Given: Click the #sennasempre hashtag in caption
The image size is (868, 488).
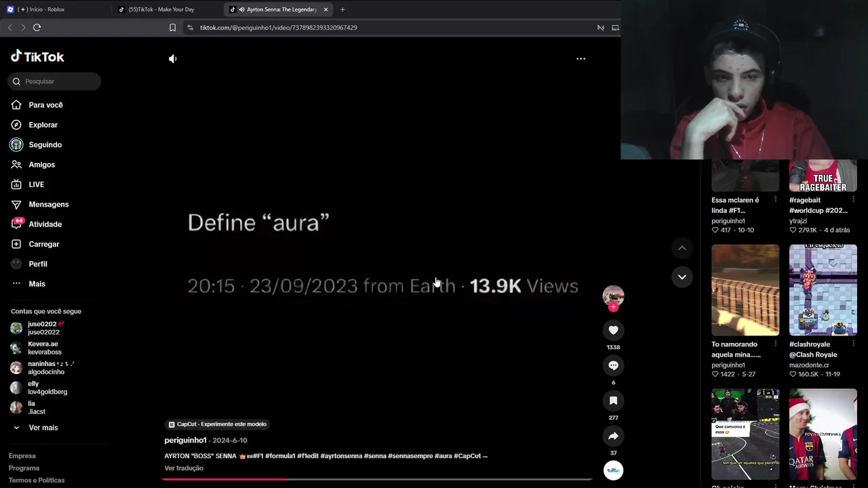Looking at the screenshot, I should click(410, 456).
